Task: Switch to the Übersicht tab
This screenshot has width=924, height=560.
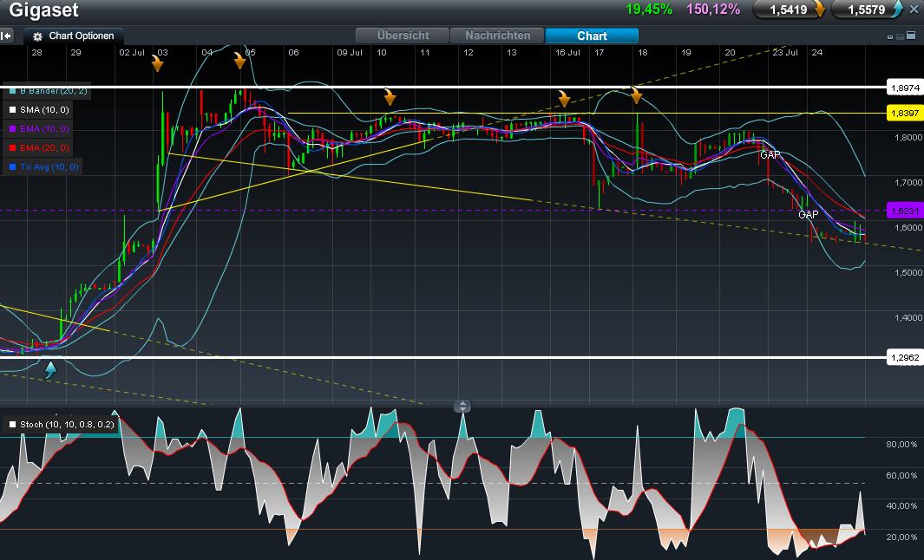Action: coord(403,36)
